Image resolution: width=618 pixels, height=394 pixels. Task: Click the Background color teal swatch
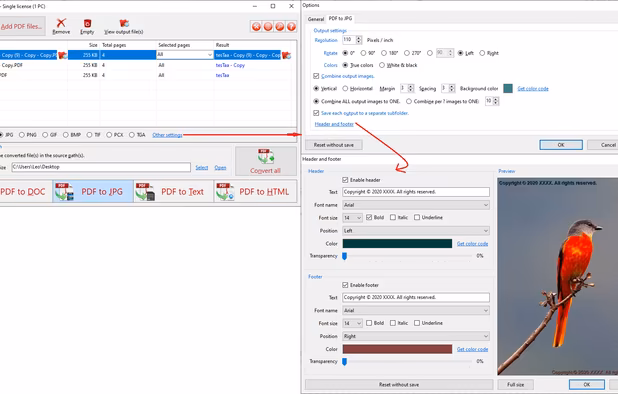click(508, 88)
